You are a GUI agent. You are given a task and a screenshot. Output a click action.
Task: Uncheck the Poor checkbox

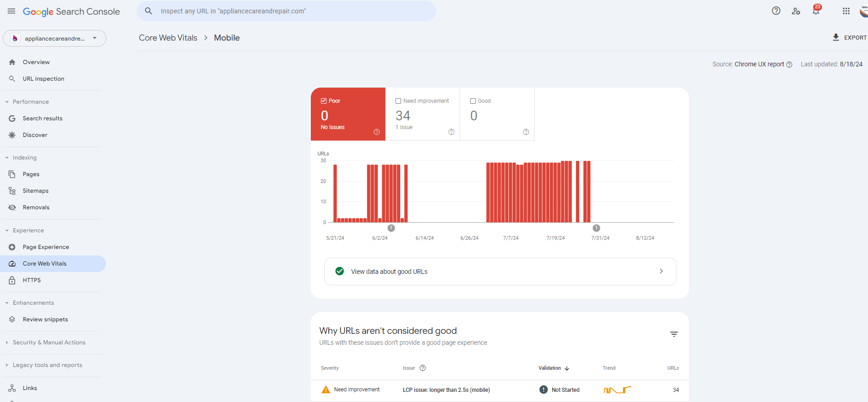(324, 101)
